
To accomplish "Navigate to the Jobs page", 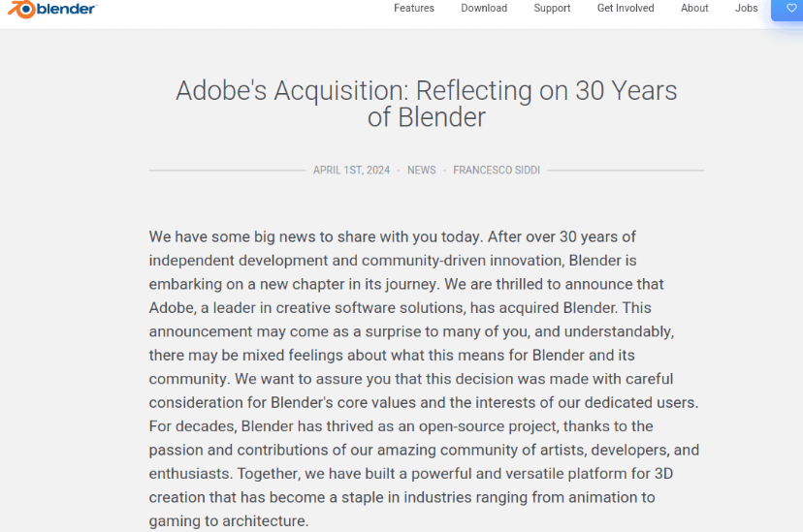I will coord(747,8).
